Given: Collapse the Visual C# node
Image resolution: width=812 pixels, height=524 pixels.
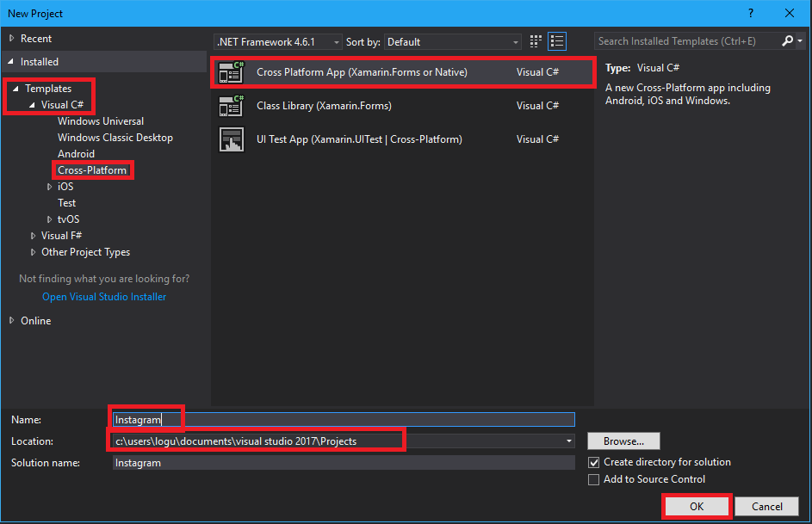Looking at the screenshot, I should click(32, 105).
